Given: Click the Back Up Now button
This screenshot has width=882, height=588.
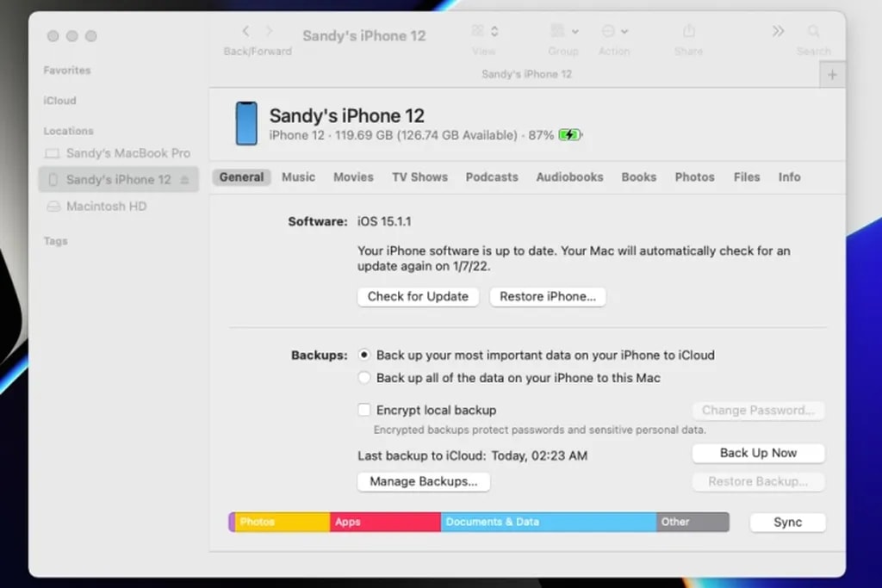Looking at the screenshot, I should [758, 453].
